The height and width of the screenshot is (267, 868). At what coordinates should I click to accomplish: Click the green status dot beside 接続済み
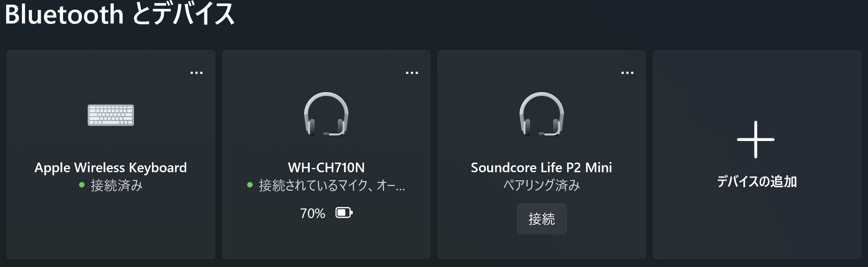(82, 185)
